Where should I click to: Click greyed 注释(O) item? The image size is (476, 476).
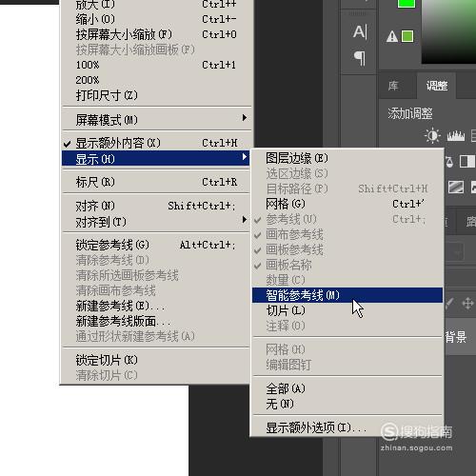coord(347,326)
